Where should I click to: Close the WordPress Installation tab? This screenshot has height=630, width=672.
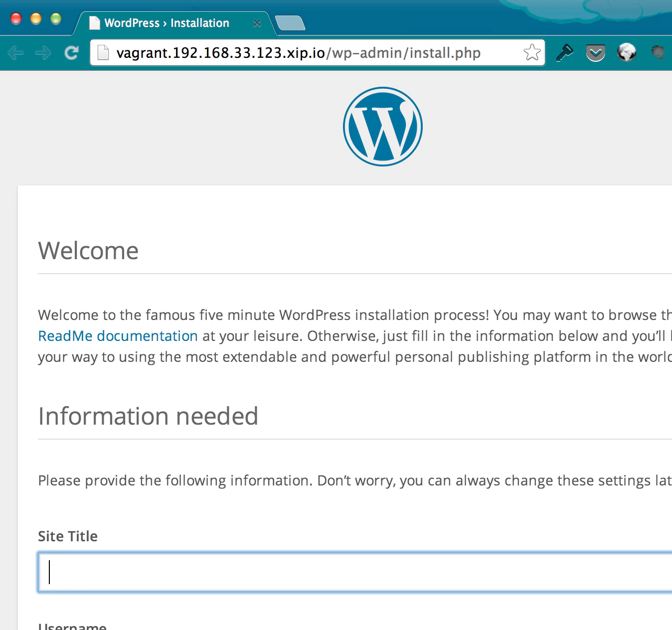pyautogui.click(x=257, y=23)
